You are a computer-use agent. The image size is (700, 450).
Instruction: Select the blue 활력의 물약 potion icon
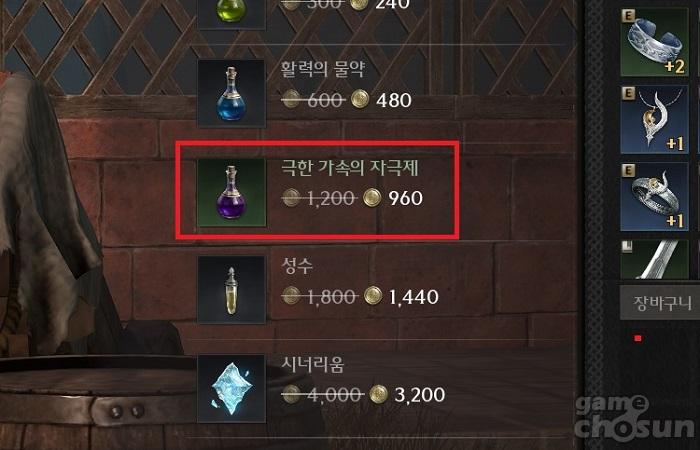point(231,93)
